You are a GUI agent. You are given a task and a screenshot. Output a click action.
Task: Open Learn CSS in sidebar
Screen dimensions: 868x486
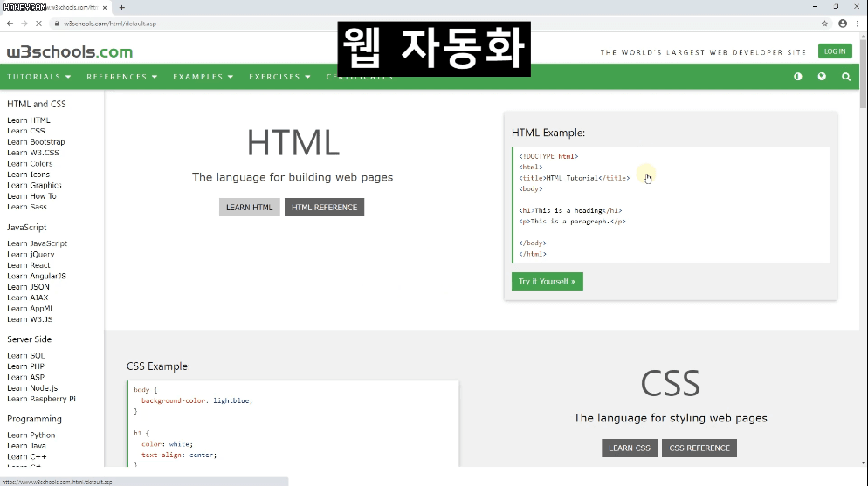coord(26,131)
